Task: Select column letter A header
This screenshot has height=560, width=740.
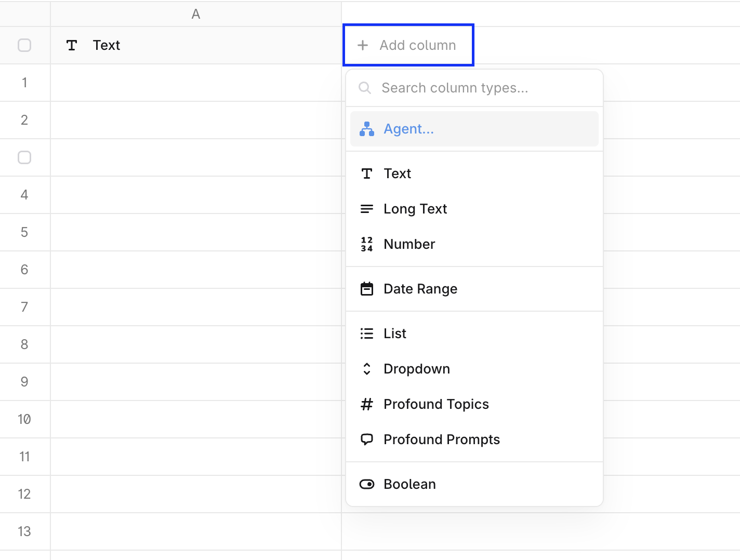Action: coord(196,14)
